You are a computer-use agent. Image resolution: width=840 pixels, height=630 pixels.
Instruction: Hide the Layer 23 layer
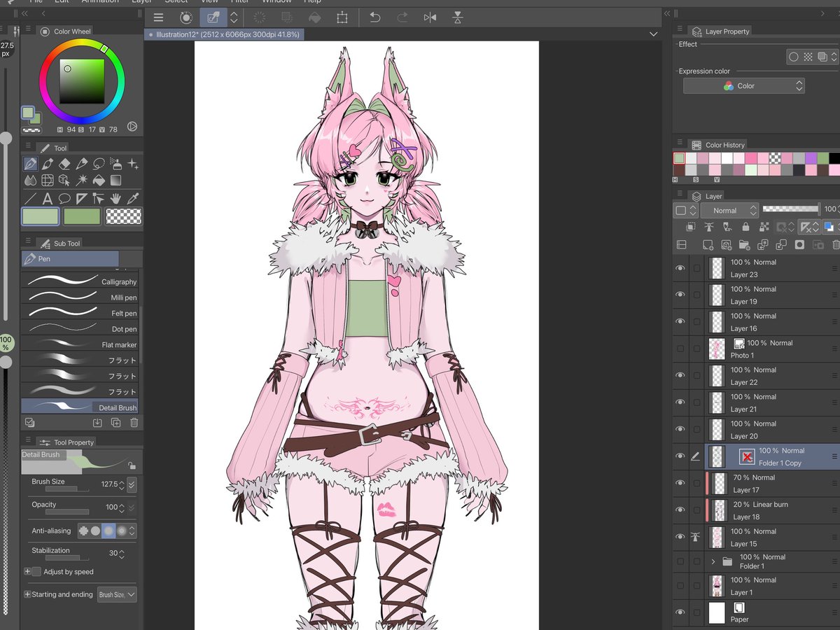point(680,268)
